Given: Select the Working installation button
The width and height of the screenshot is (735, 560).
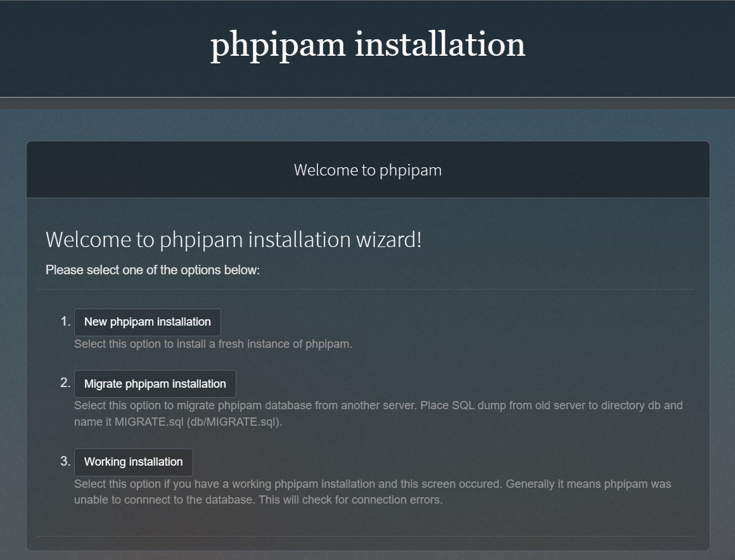Looking at the screenshot, I should [134, 462].
